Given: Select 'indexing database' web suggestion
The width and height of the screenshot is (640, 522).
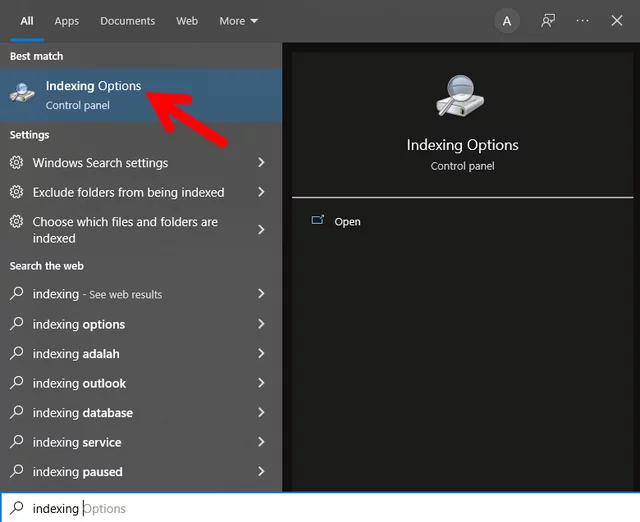Looking at the screenshot, I should click(x=141, y=413).
